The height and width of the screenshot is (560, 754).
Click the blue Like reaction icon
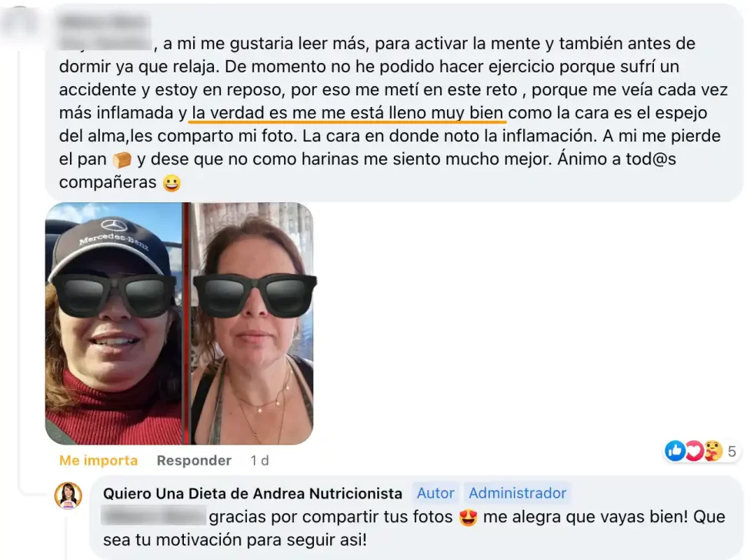(x=676, y=451)
